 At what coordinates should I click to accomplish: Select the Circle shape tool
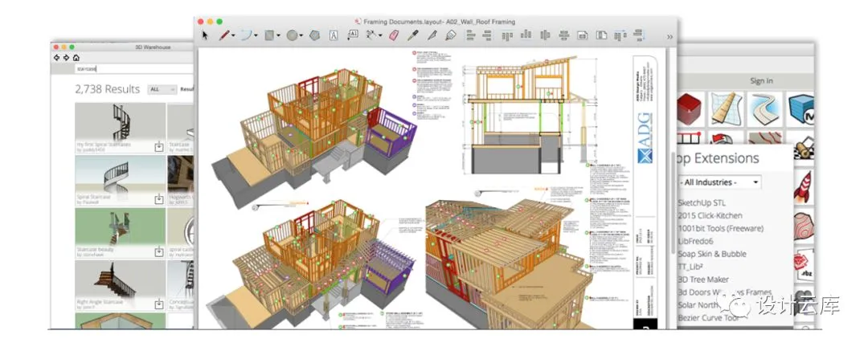[x=292, y=35]
